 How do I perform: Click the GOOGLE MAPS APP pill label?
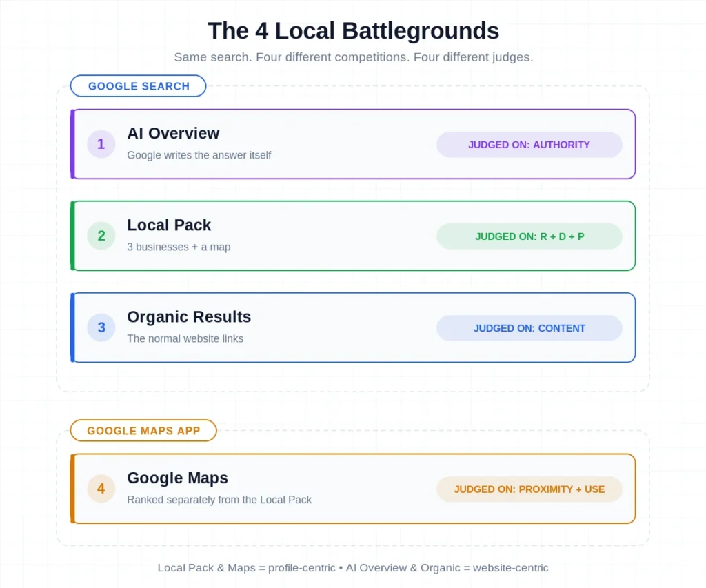pyautogui.click(x=143, y=430)
